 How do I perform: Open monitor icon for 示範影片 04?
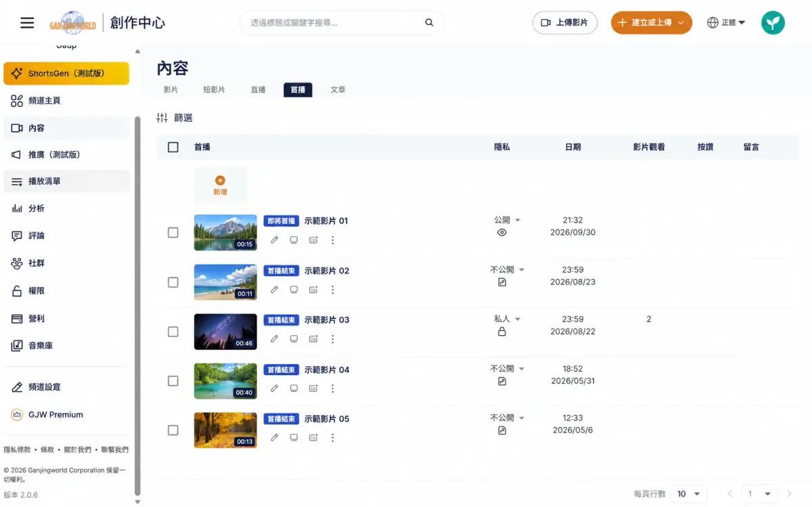pyautogui.click(x=294, y=389)
